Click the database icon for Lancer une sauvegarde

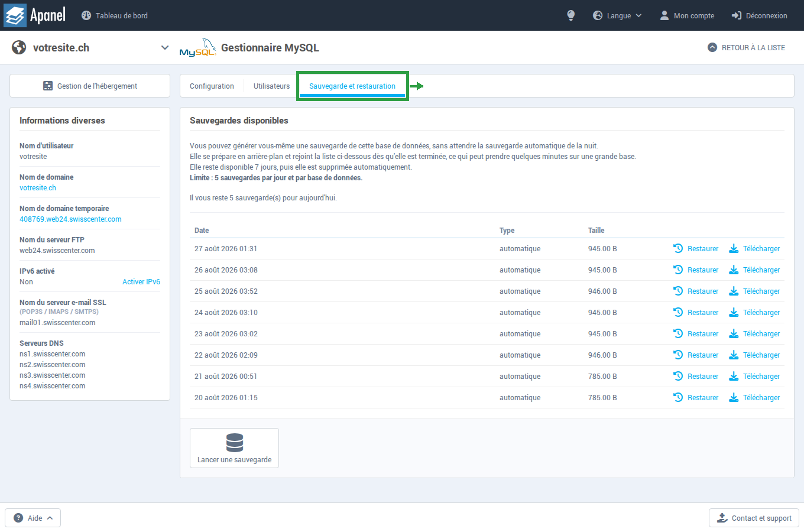(235, 443)
